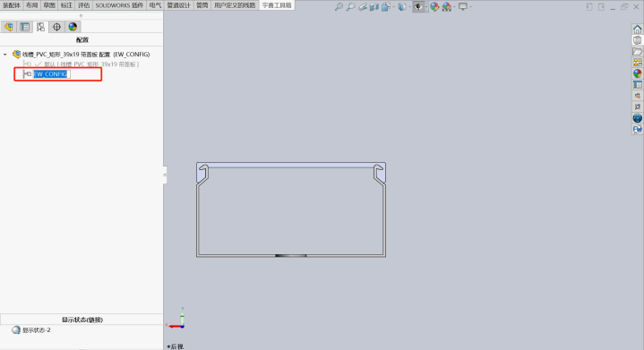
Task: Click the left document pane layout button
Action: [589, 7]
